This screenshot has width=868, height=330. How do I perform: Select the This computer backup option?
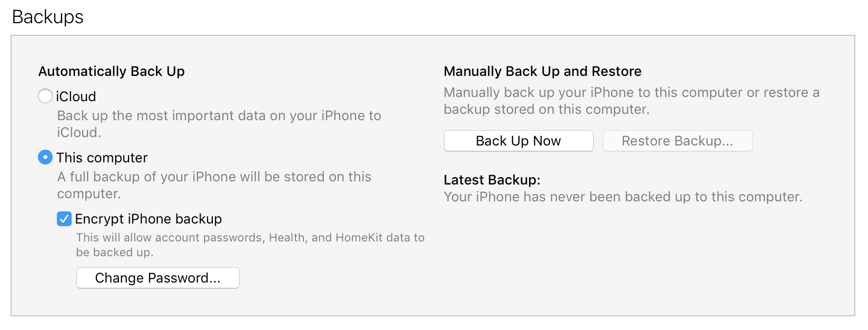pos(45,157)
